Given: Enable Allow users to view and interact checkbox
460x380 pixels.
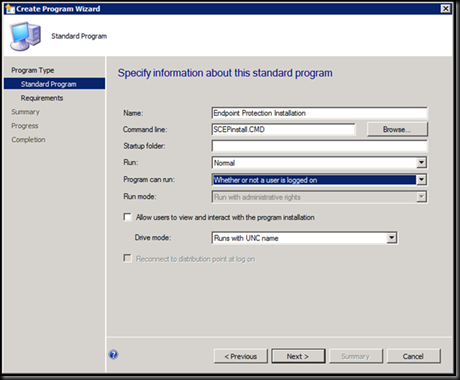Looking at the screenshot, I should 127,217.
